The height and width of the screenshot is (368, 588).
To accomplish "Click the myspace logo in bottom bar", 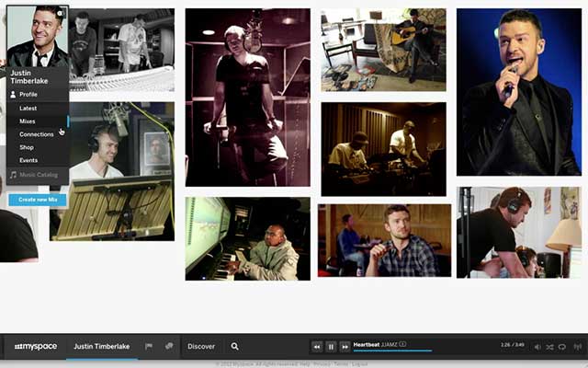I will 36,346.
